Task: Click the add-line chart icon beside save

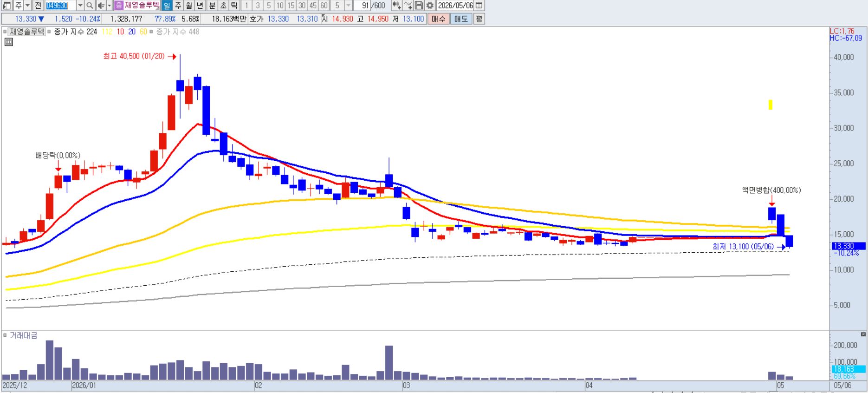Action: (408, 6)
